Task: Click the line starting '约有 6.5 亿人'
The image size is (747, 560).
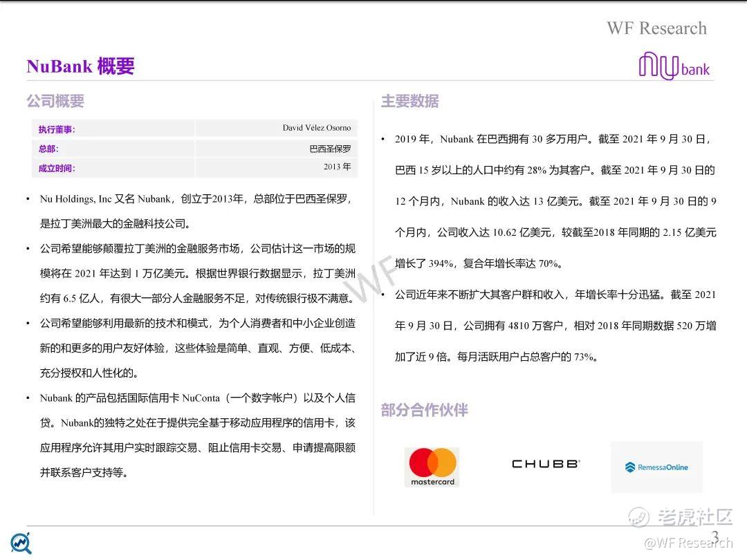Action: (198, 299)
